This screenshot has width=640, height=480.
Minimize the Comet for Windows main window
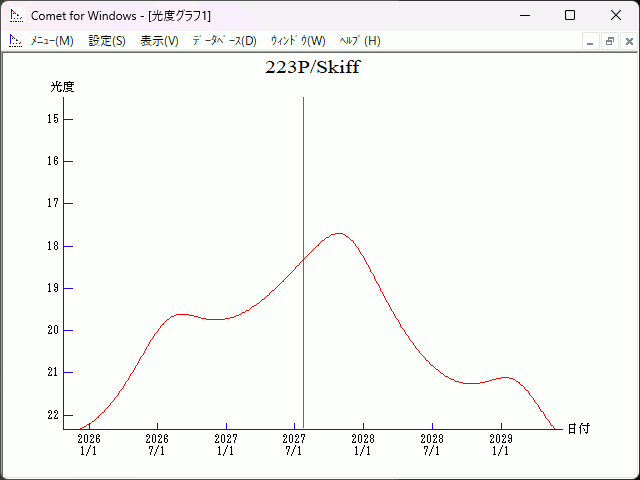point(524,16)
